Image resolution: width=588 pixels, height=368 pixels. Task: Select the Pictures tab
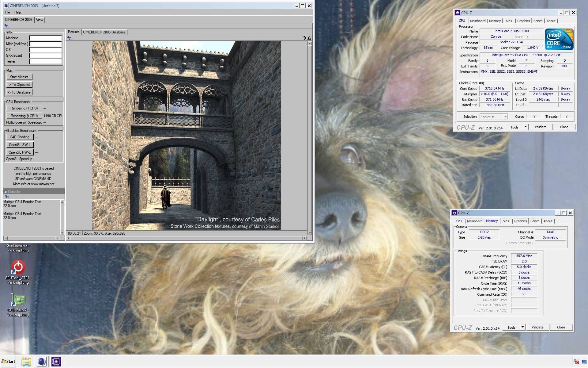pos(73,32)
